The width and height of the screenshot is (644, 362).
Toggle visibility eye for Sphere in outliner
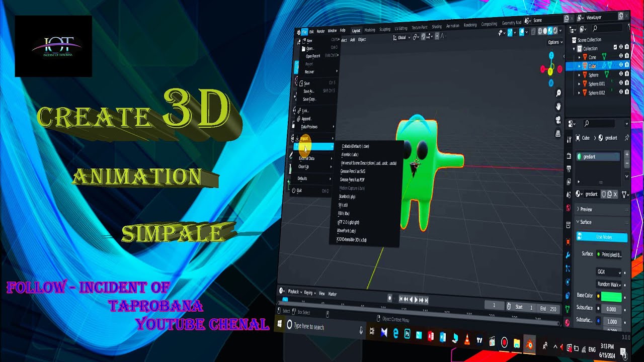coord(621,74)
